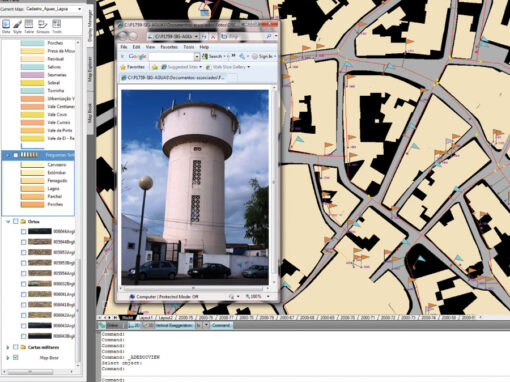Open the Table icon

click(x=29, y=26)
